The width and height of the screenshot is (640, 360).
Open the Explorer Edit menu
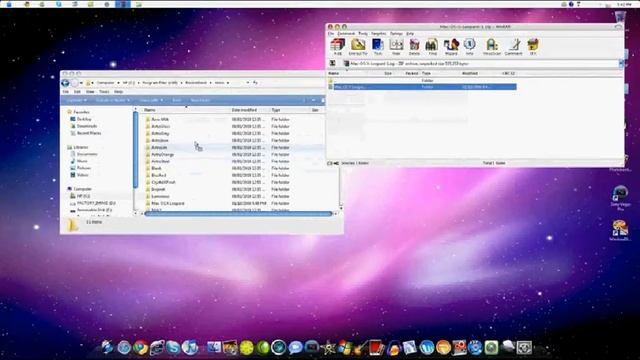point(77,92)
